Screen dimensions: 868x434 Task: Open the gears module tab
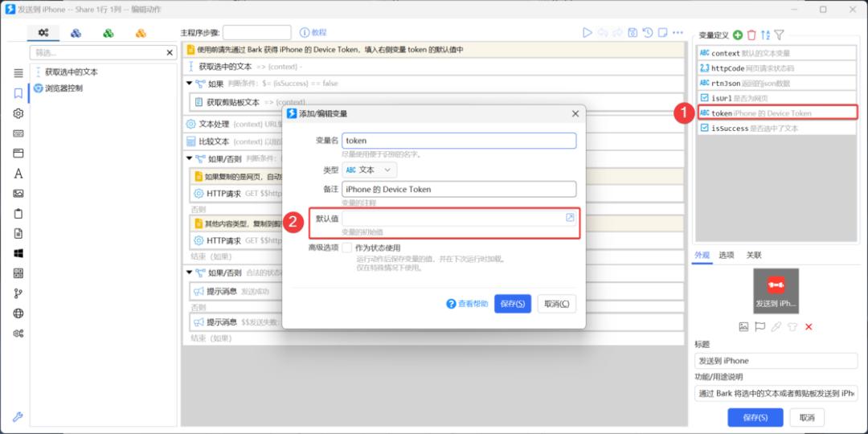[x=43, y=33]
